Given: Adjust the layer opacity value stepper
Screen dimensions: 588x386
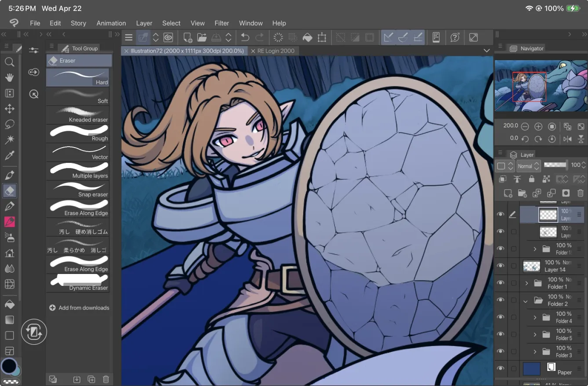Looking at the screenshot, I should [x=584, y=165].
